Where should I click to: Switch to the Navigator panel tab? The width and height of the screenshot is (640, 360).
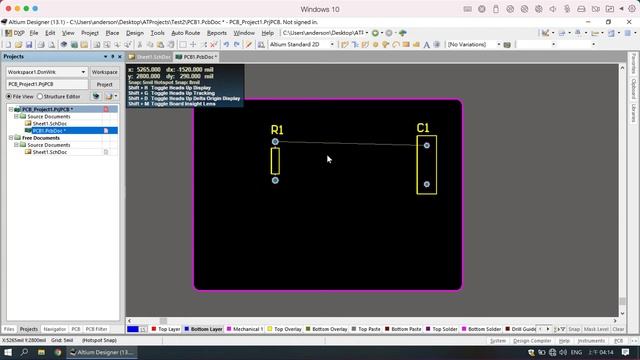tap(54, 329)
